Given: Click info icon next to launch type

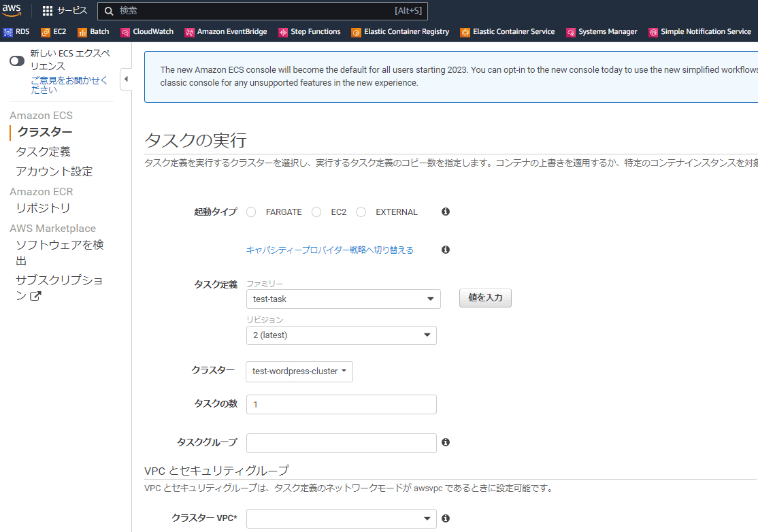Looking at the screenshot, I should (x=446, y=212).
